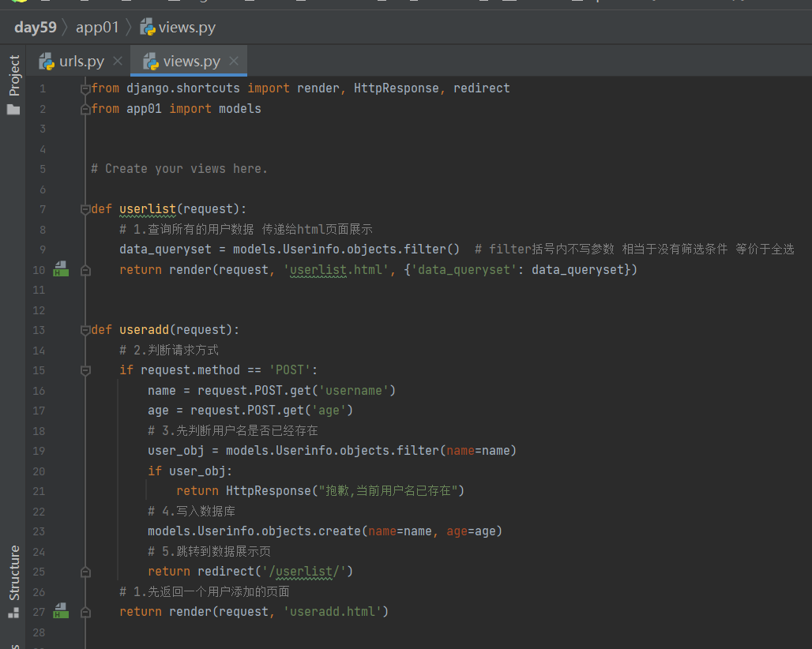Open the Structure tool window
The width and height of the screenshot is (812, 649).
[x=14, y=573]
